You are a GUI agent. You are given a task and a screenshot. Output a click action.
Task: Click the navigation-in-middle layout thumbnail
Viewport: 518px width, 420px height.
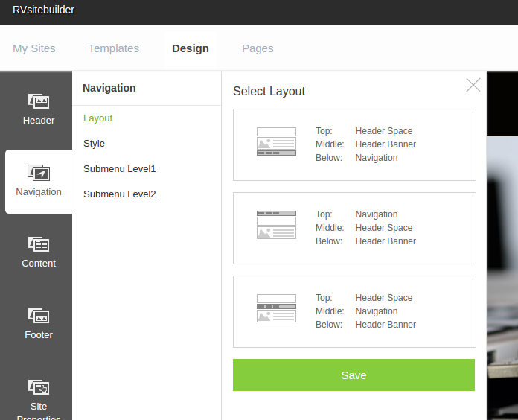coord(276,308)
